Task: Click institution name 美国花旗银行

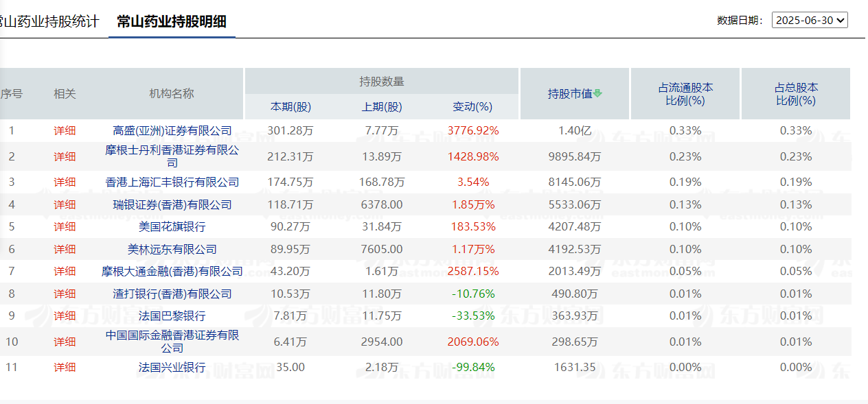Action: click(172, 226)
